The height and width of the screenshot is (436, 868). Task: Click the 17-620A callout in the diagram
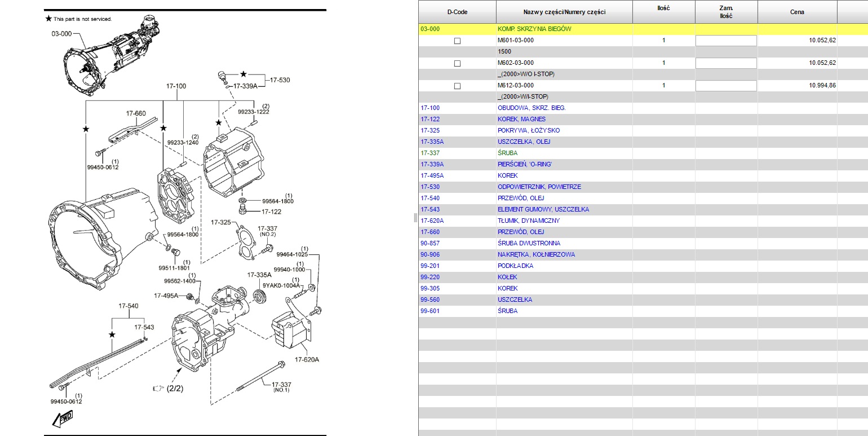(x=307, y=360)
